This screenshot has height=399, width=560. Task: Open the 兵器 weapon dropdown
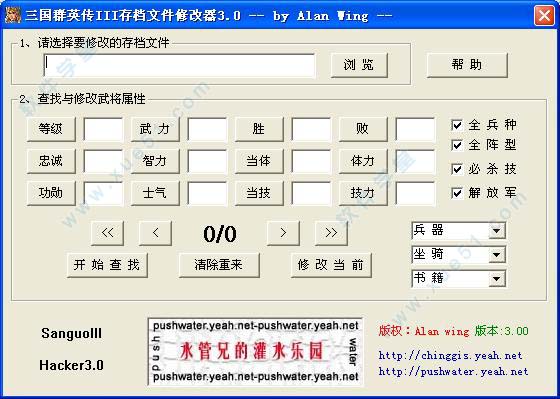(459, 231)
